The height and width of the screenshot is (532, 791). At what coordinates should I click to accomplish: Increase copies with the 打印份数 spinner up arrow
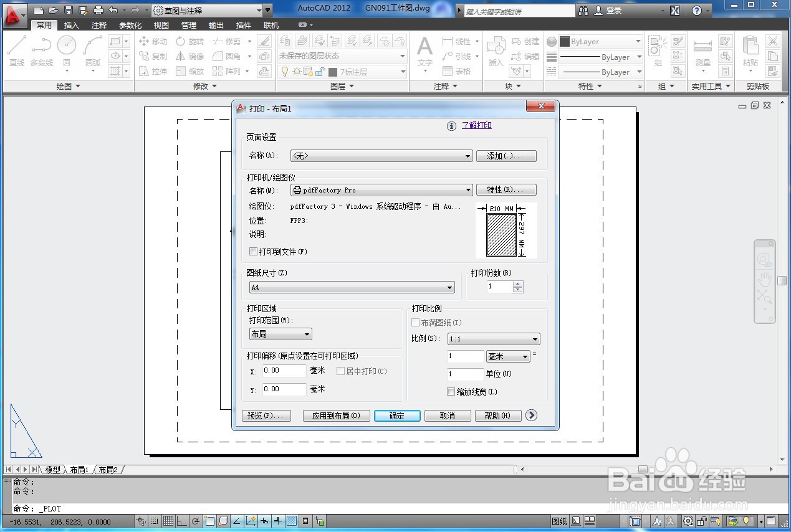tap(518, 284)
